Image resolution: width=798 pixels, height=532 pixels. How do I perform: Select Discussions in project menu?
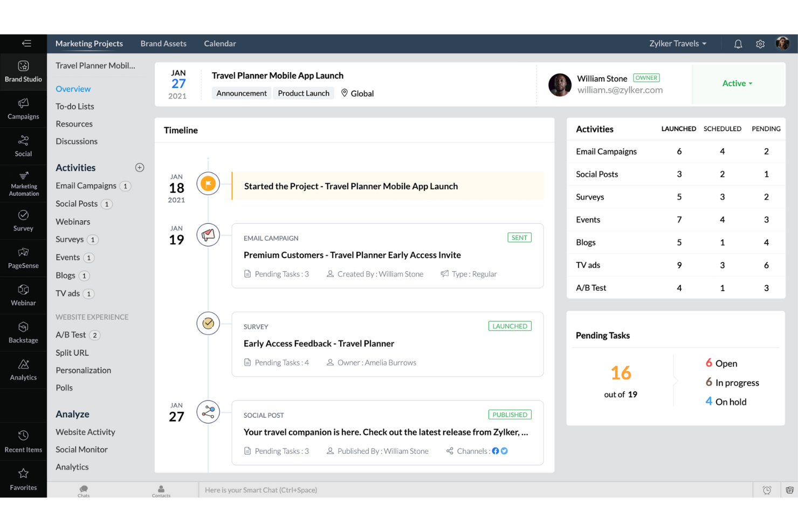[x=77, y=141]
